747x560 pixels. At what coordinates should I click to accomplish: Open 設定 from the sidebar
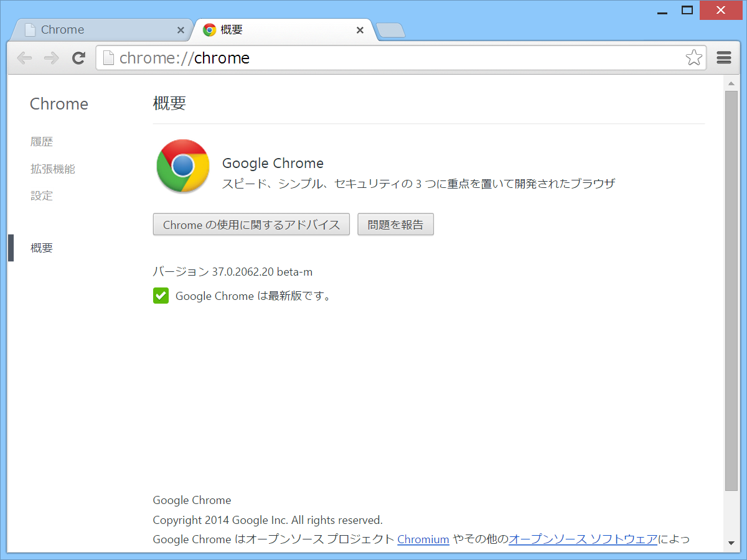pos(42,195)
